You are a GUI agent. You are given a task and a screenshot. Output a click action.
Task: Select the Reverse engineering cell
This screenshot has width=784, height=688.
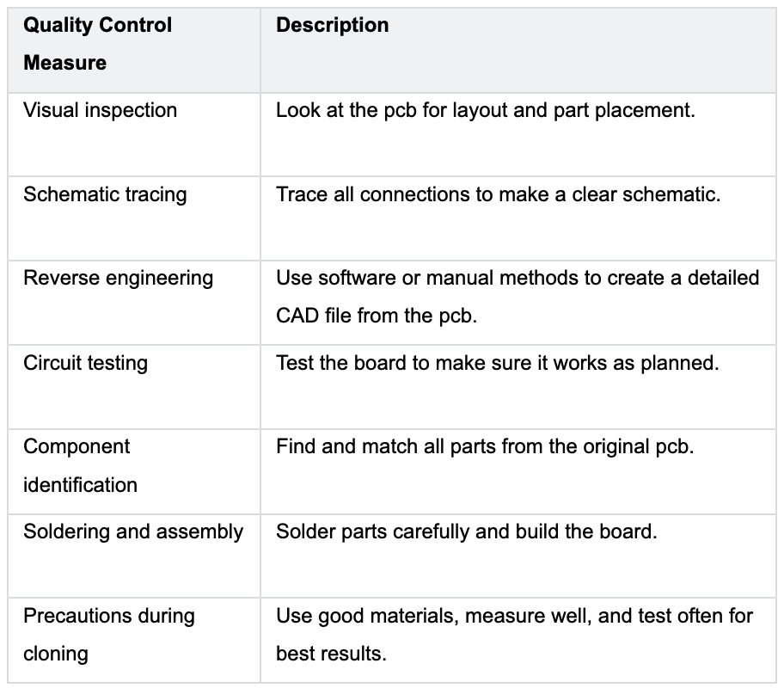[x=118, y=279]
